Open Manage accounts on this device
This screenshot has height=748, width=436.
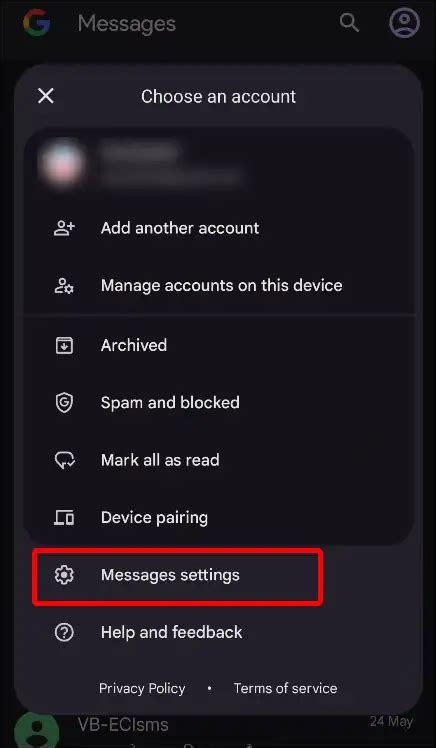219,285
